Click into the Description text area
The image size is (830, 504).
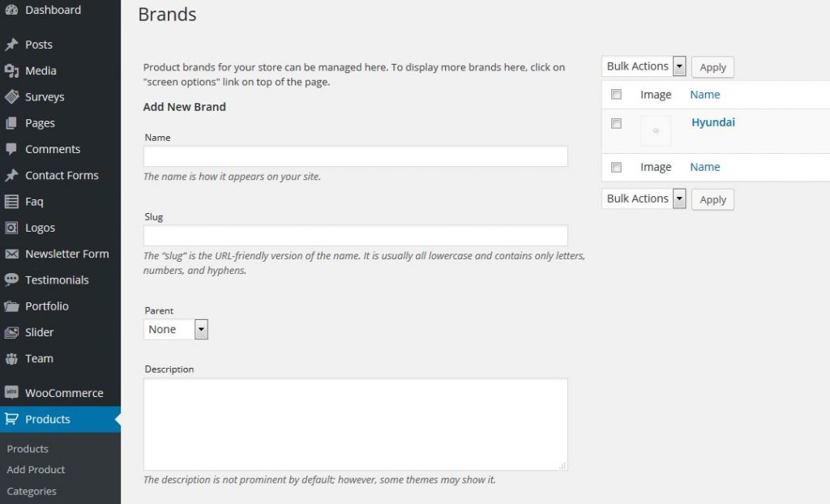click(356, 425)
